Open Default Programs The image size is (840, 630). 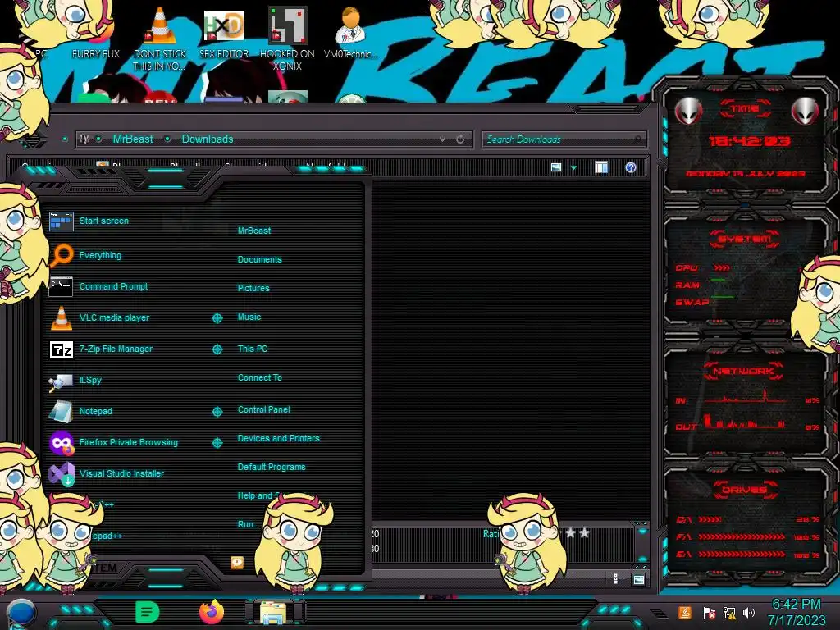(271, 467)
